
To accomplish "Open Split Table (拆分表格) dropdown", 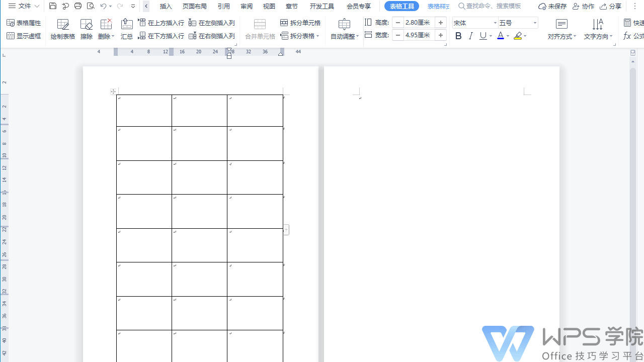I will point(300,36).
